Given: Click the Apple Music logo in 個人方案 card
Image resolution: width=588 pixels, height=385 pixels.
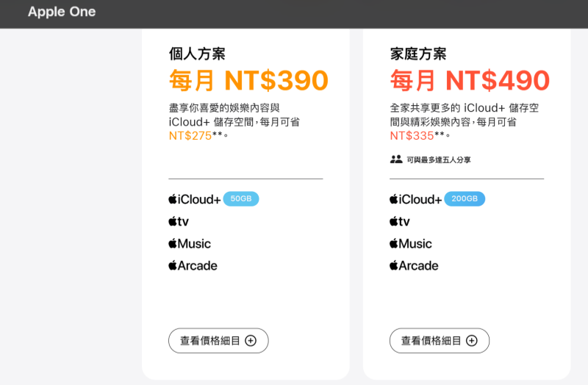Looking at the screenshot, I should (190, 244).
